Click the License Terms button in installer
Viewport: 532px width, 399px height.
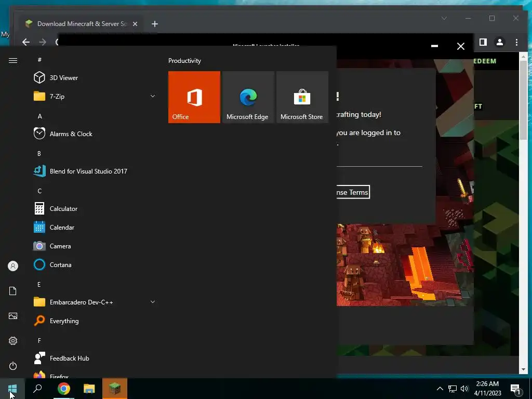353,192
